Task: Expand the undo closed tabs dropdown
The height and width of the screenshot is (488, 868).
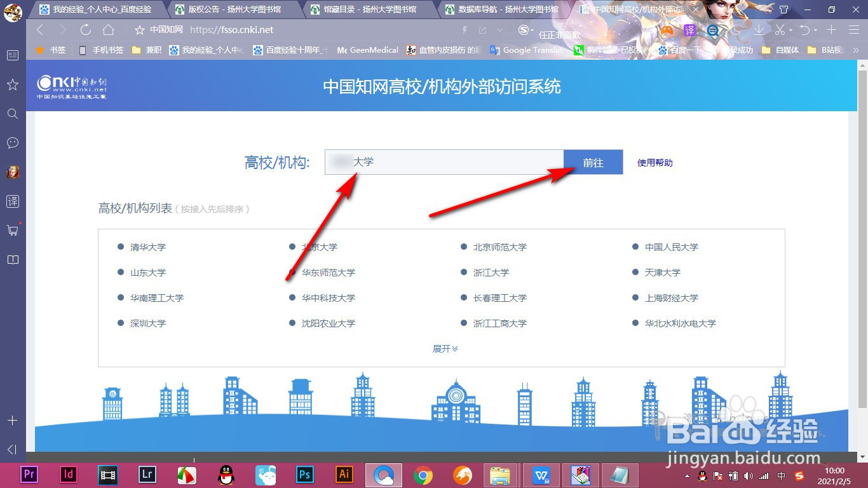Action: tap(815, 30)
